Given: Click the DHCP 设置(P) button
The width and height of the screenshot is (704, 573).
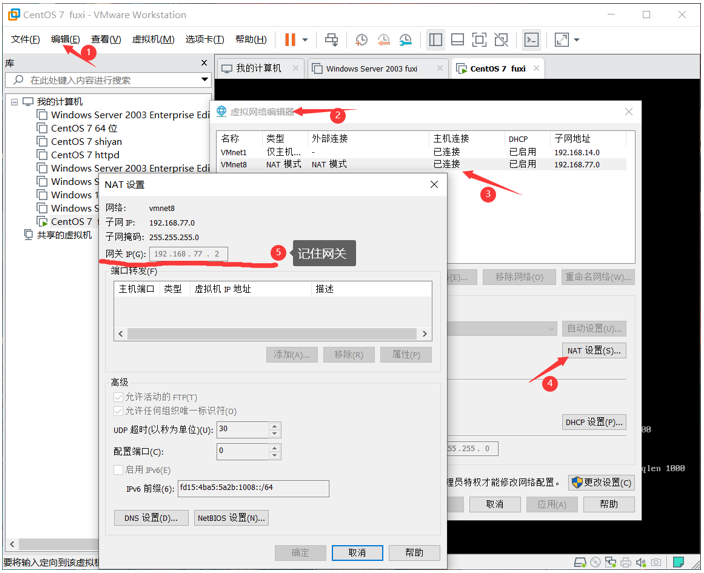Looking at the screenshot, I should point(594,422).
